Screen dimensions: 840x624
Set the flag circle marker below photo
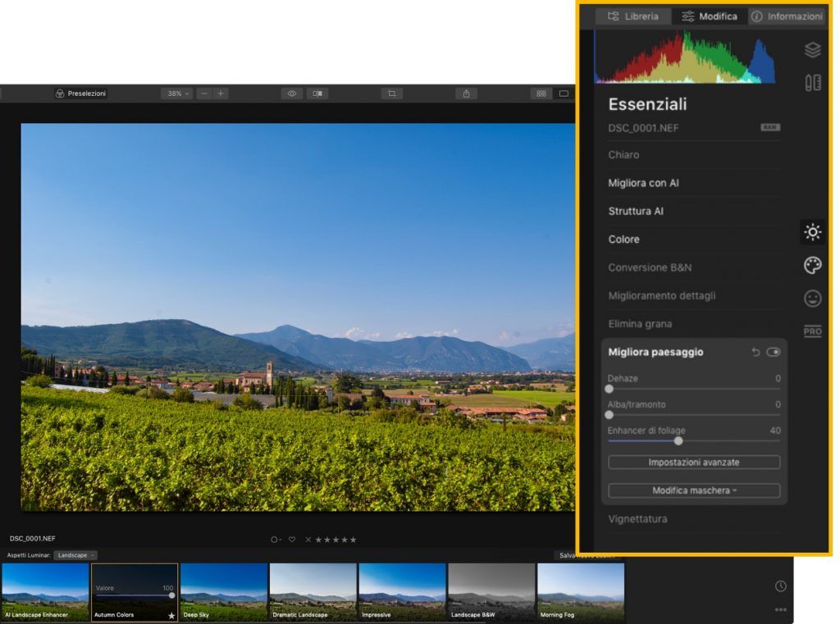click(x=275, y=540)
